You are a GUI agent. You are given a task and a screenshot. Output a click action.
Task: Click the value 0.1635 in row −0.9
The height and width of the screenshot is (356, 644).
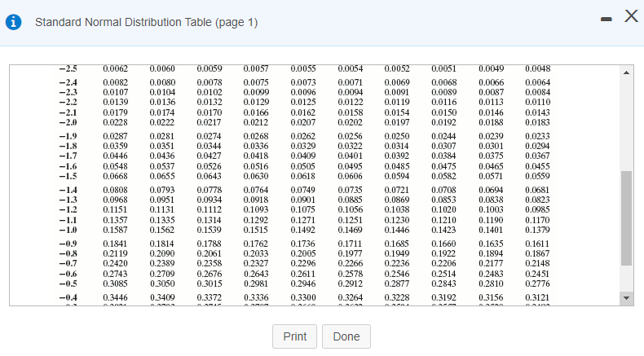point(492,244)
